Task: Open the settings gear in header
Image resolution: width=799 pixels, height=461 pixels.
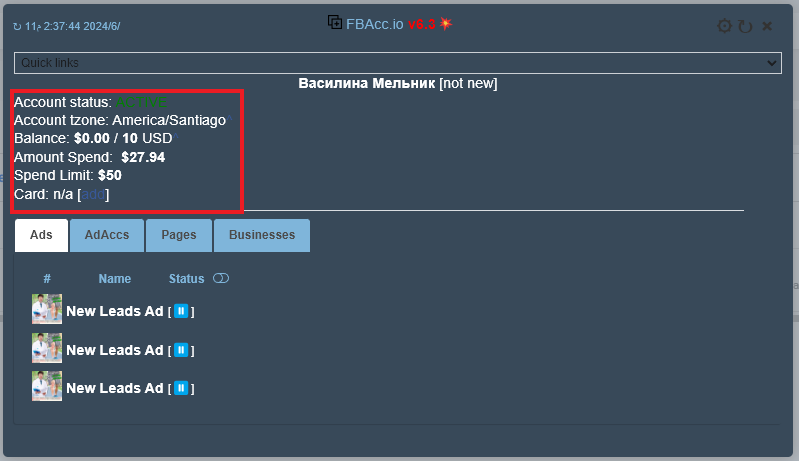Action: click(724, 26)
